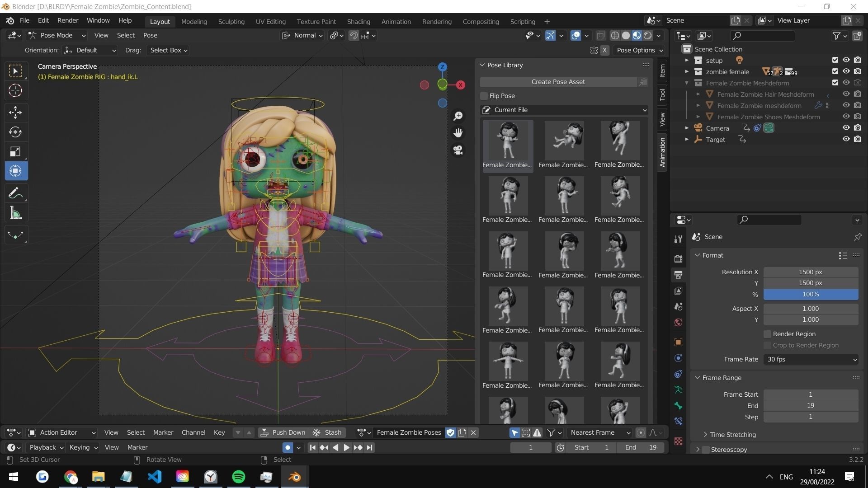Disable rendering of Target object
Image resolution: width=868 pixels, height=488 pixels.
[x=858, y=139]
